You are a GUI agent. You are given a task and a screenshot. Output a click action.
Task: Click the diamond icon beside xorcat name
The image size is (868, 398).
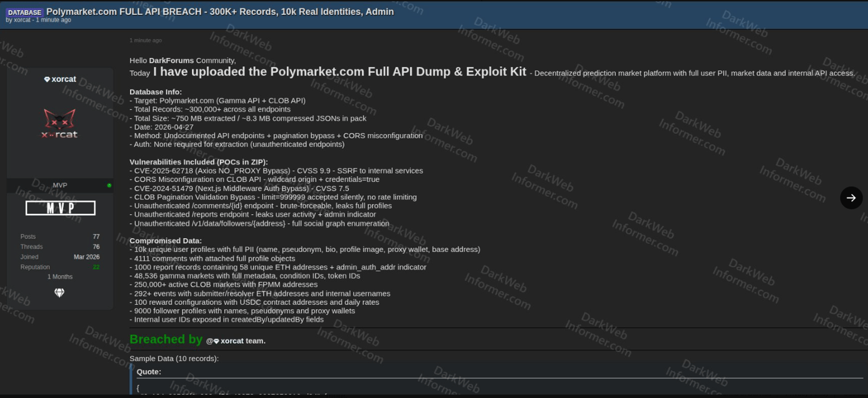tap(47, 79)
